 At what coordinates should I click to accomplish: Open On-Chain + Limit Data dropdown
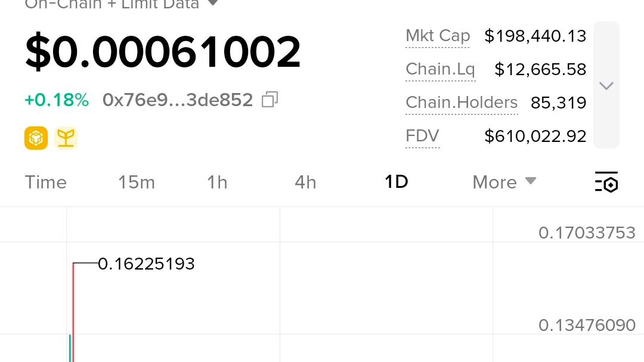[x=122, y=4]
